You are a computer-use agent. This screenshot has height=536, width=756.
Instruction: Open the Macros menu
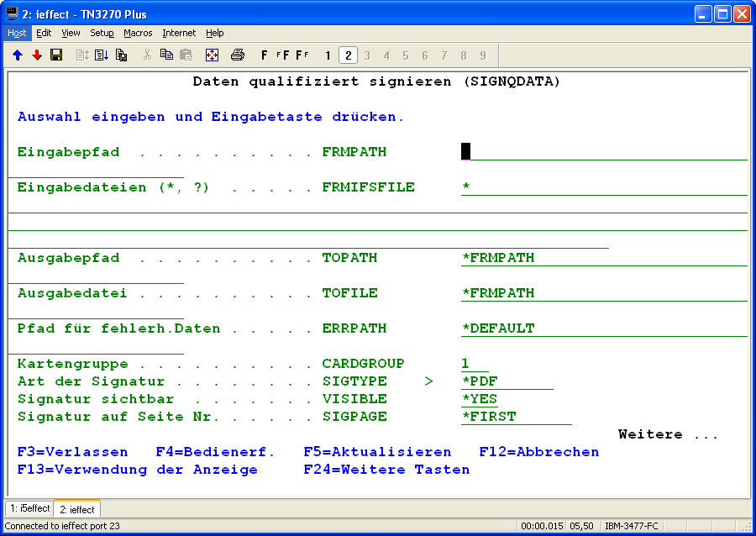[138, 33]
